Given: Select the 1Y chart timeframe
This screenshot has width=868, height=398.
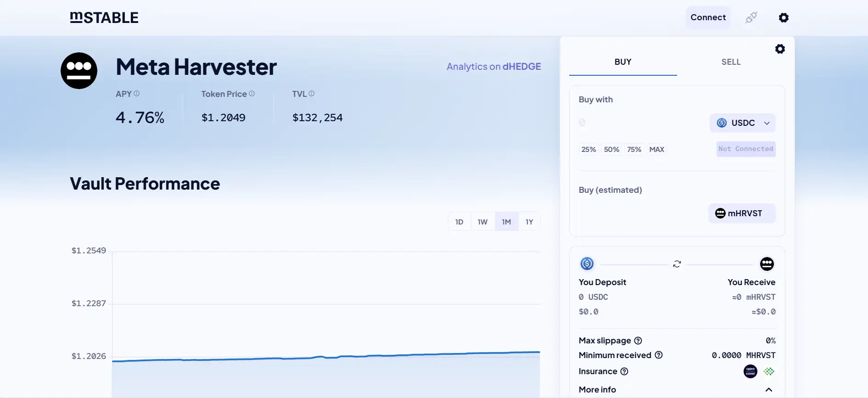Looking at the screenshot, I should (529, 222).
